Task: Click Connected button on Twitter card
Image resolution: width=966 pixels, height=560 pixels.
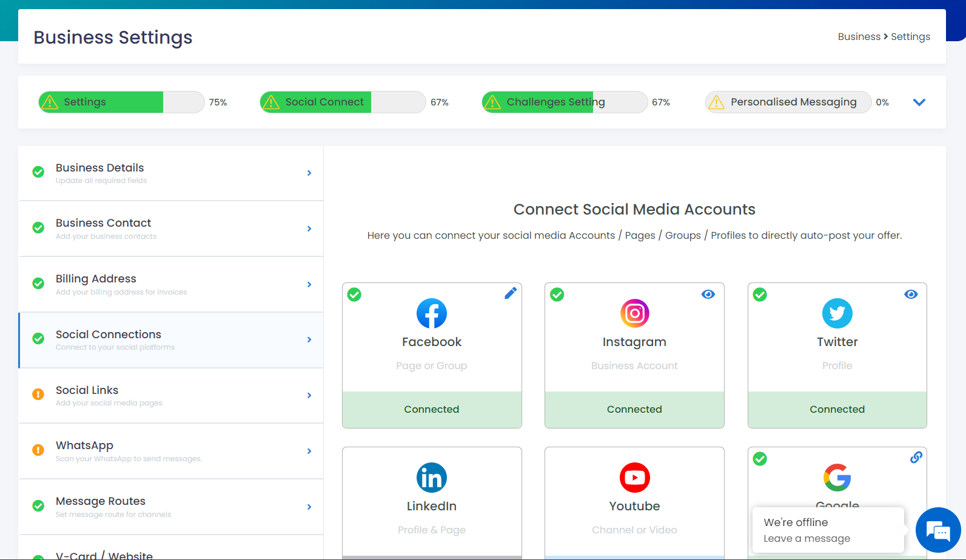Action: (x=837, y=410)
